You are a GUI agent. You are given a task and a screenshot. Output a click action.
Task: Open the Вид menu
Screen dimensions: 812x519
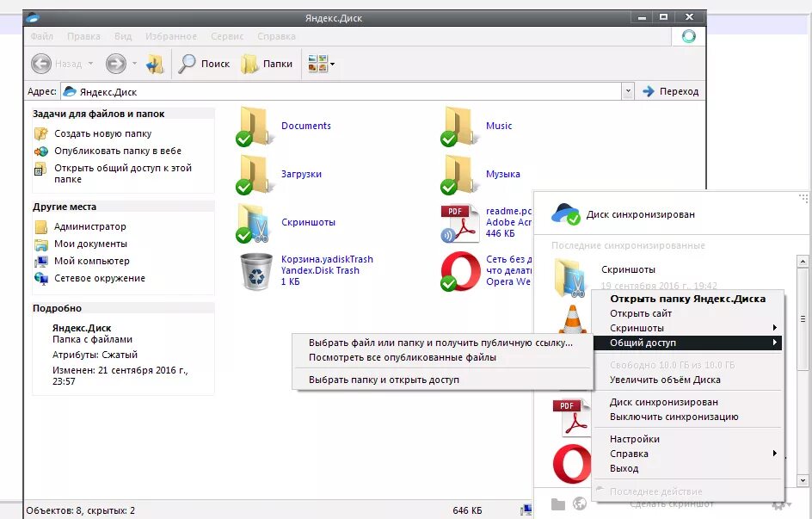coord(123,36)
